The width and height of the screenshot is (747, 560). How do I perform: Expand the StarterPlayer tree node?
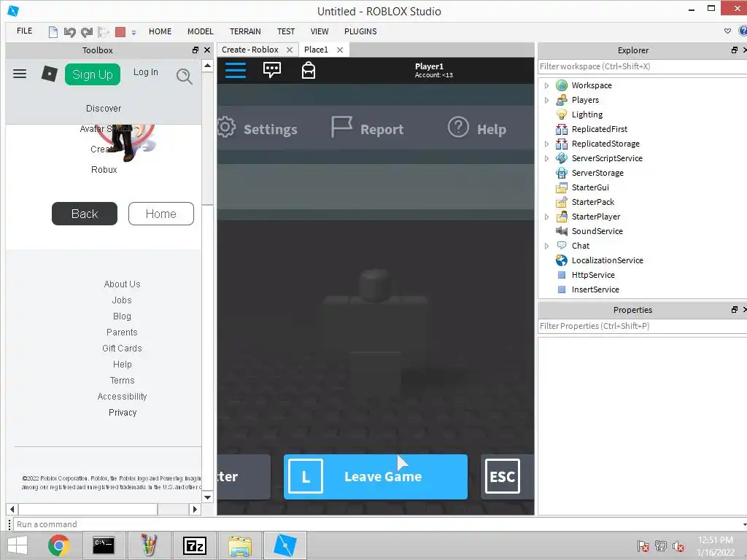[546, 217]
